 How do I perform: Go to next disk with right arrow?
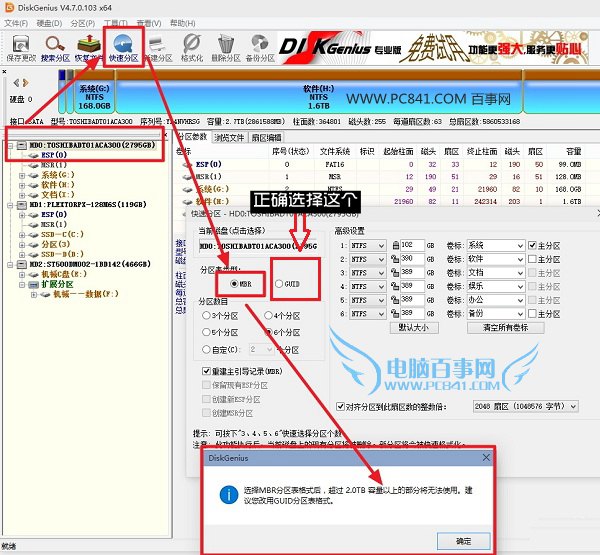click(25, 83)
